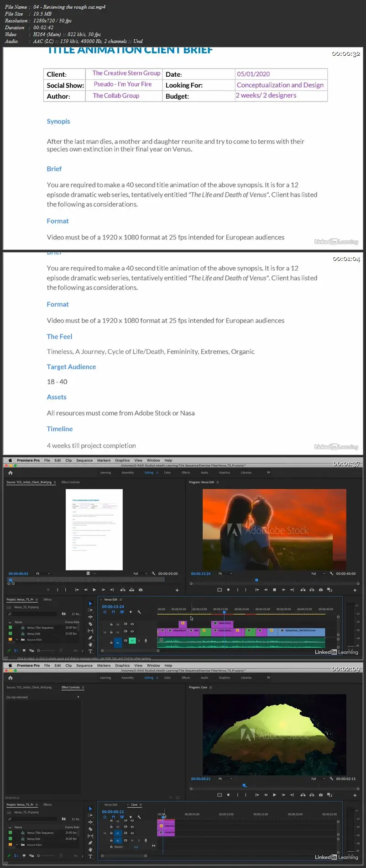The width and height of the screenshot is (366, 868).
Task: Expand workspace overflow chevrons above the Cave monitor
Action: pyautogui.click(x=268, y=677)
